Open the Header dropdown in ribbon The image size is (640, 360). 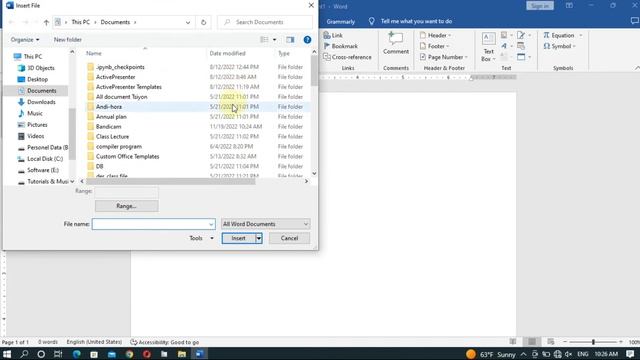(x=436, y=36)
